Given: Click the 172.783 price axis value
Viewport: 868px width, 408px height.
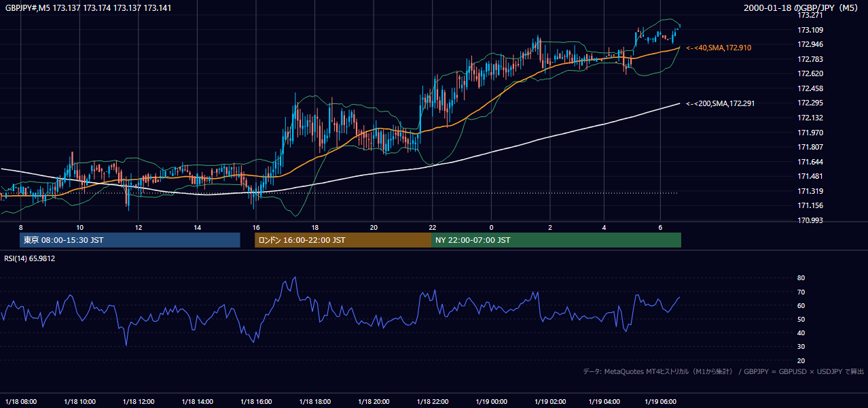Looking at the screenshot, I should (x=810, y=59).
